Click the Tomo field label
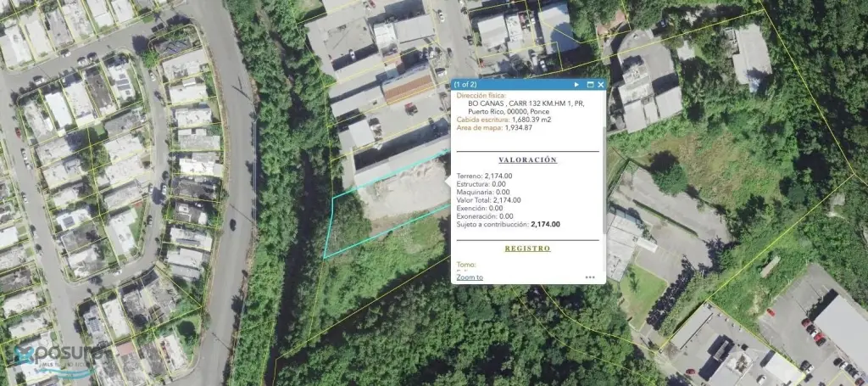Viewport: 868px width, 386px height. tap(466, 265)
